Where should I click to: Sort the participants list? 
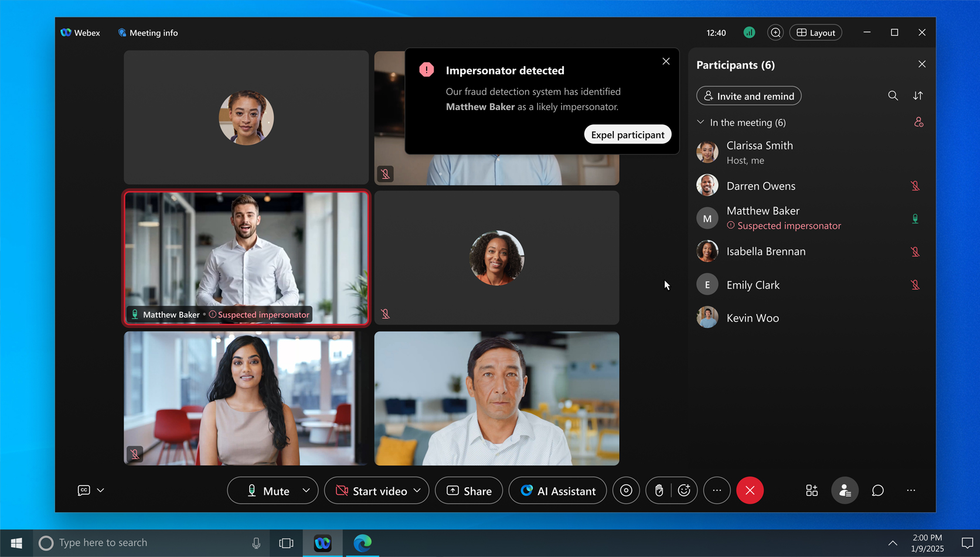point(918,96)
